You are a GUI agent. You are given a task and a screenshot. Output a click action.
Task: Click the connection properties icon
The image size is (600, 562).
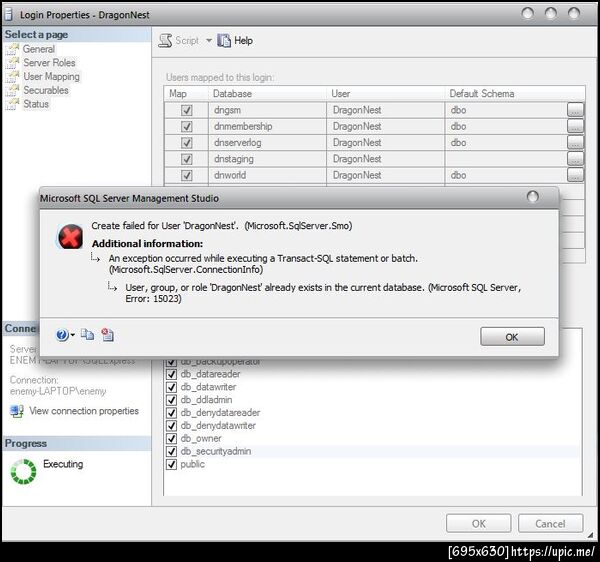17,411
